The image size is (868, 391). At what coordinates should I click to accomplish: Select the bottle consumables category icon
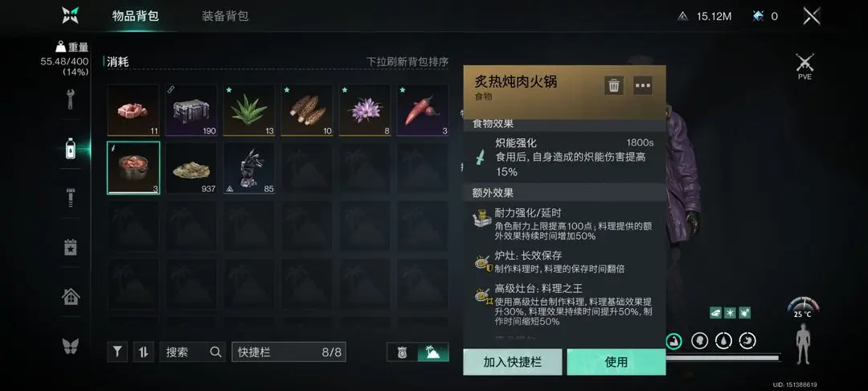70,148
